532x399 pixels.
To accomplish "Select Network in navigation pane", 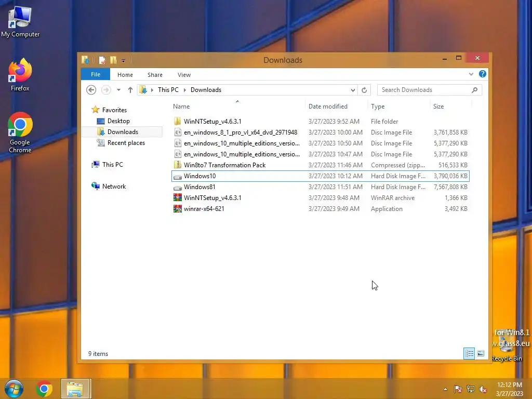I will pos(114,187).
